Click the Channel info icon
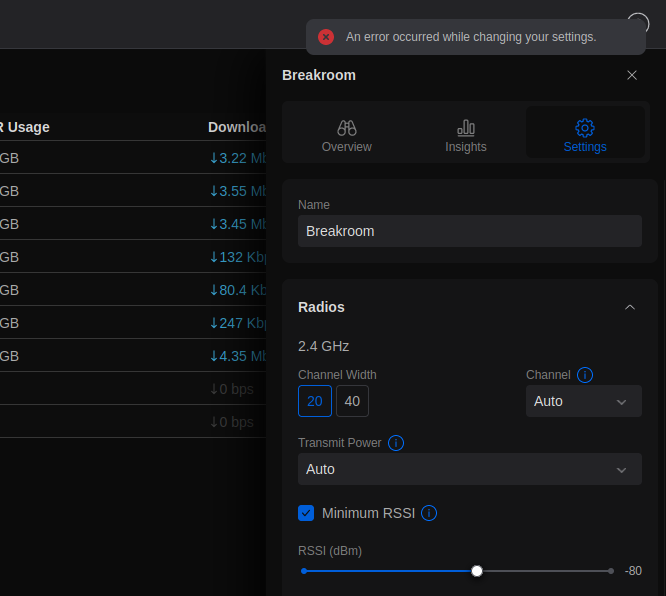Screen dimensions: 666x596 pos(585,375)
